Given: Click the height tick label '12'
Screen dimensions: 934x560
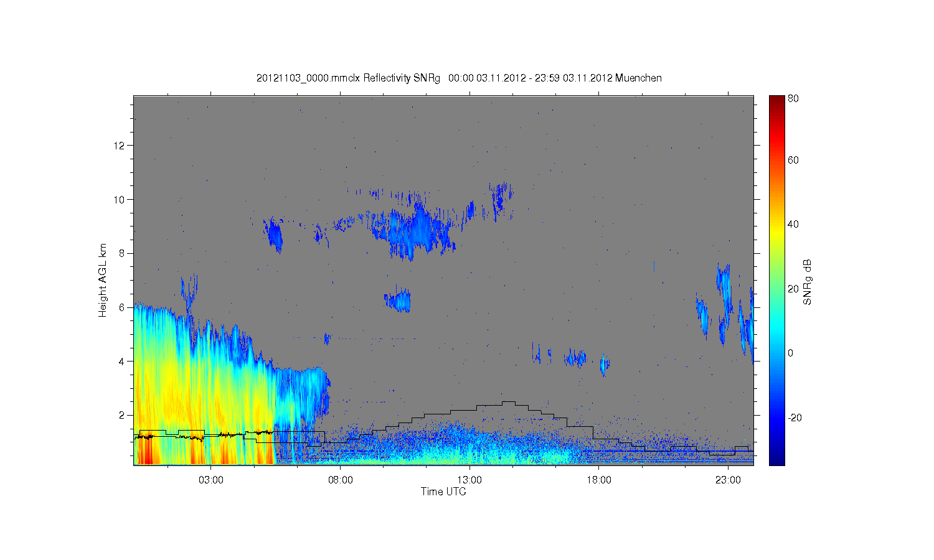Looking at the screenshot, I should click(120, 146).
